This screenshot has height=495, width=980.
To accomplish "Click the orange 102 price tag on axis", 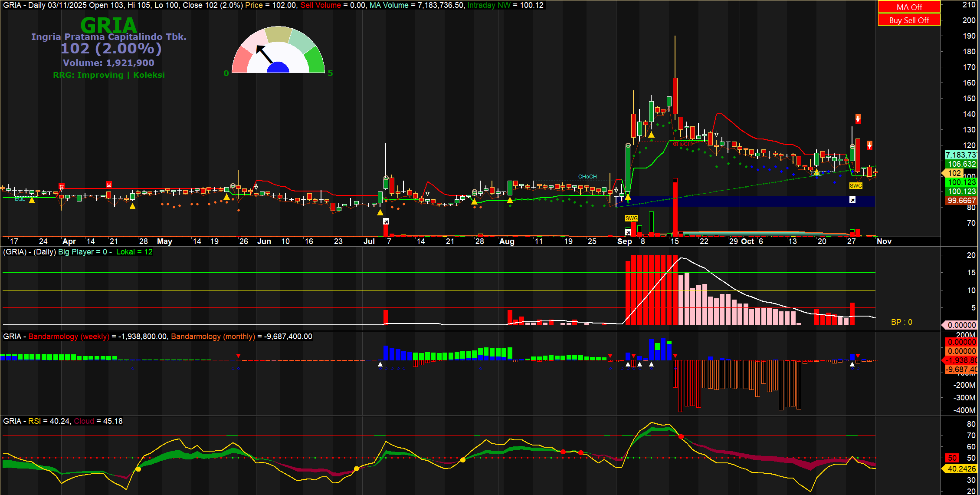I will click(954, 173).
